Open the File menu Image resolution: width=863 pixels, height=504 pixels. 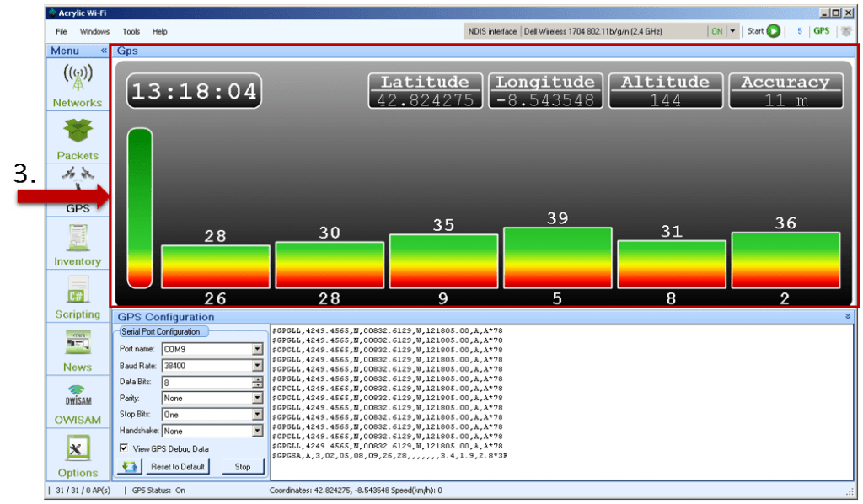(61, 31)
